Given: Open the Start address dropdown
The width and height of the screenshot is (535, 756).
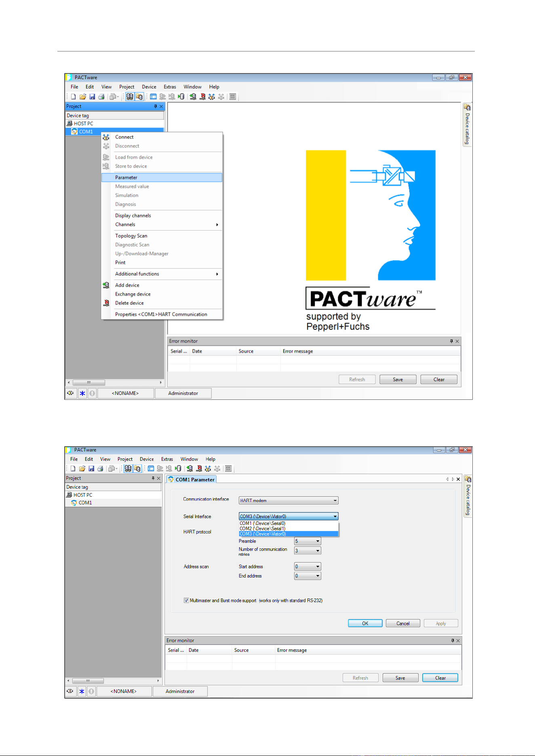Looking at the screenshot, I should (308, 567).
